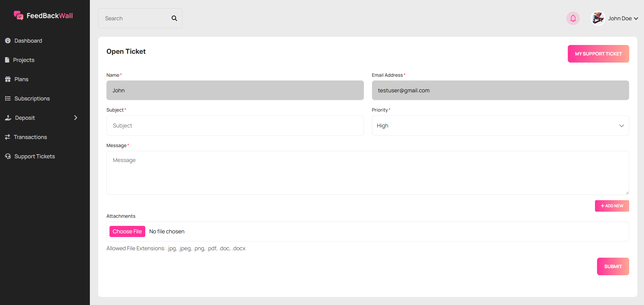644x305 pixels.
Task: Open the notifications bell
Action: [573, 18]
